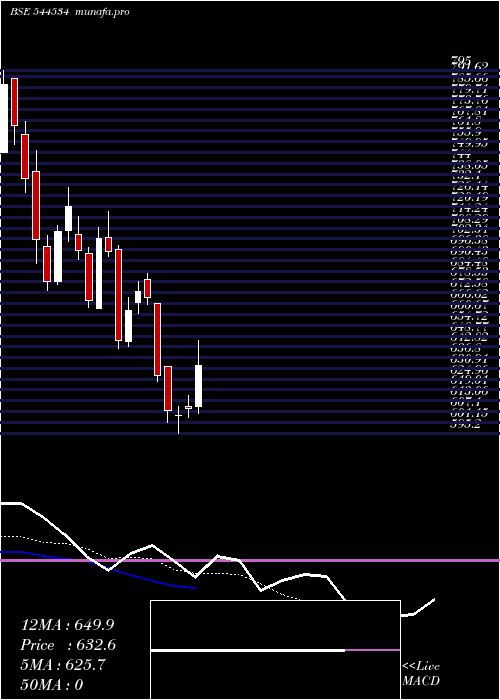This screenshot has height=700, width=500.
Task: Click the blue moving average line
Action: [x=98, y=568]
